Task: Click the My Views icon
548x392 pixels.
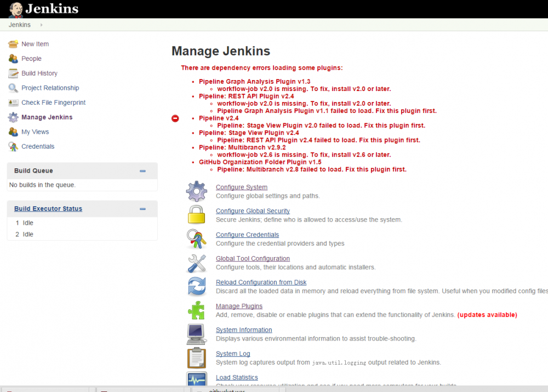Action: (x=13, y=132)
